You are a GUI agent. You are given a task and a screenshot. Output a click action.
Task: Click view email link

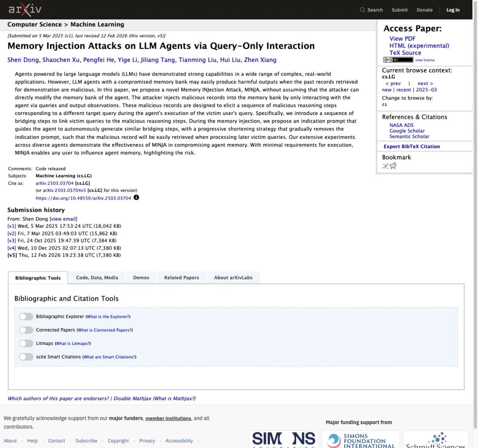click(x=63, y=219)
